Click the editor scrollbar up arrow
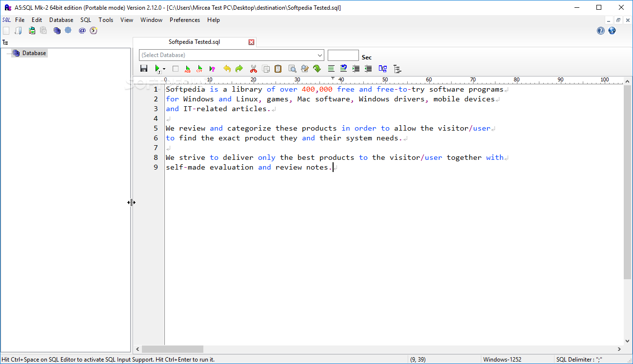 [x=628, y=81]
